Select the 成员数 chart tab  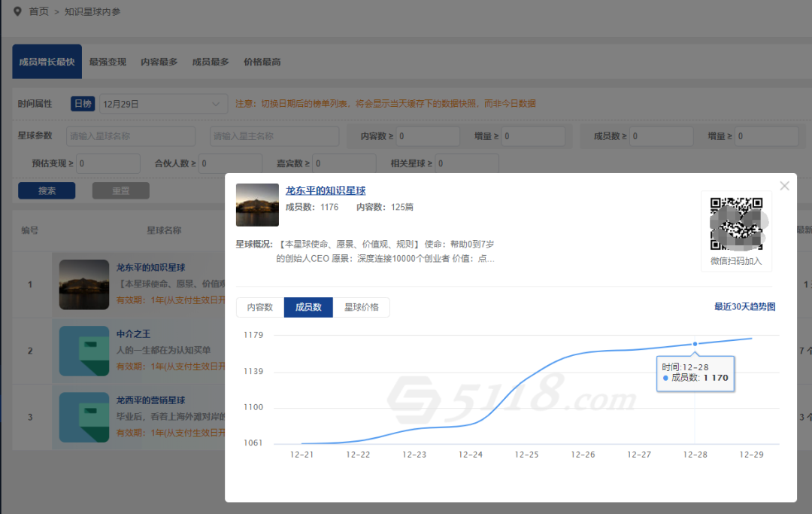[308, 308]
